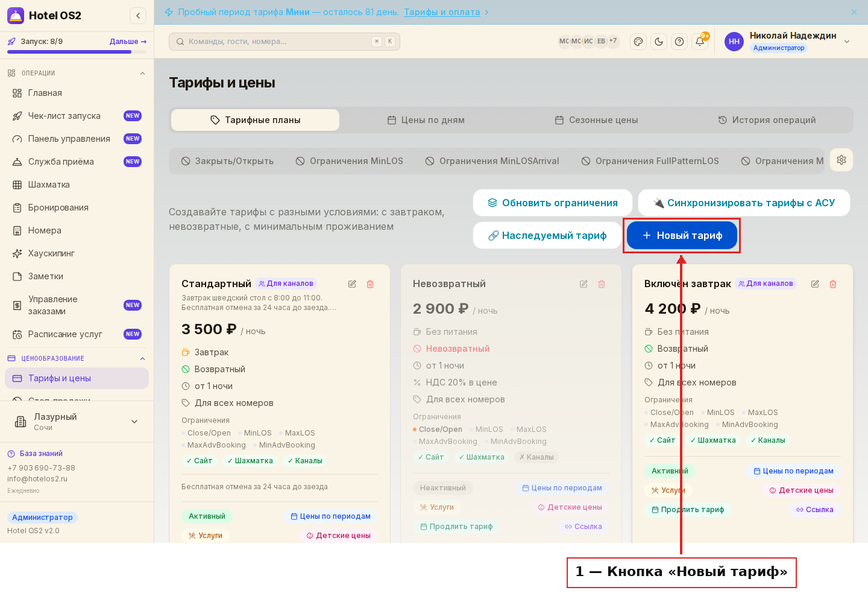
Task: Click the НН user avatar
Action: [x=734, y=42]
